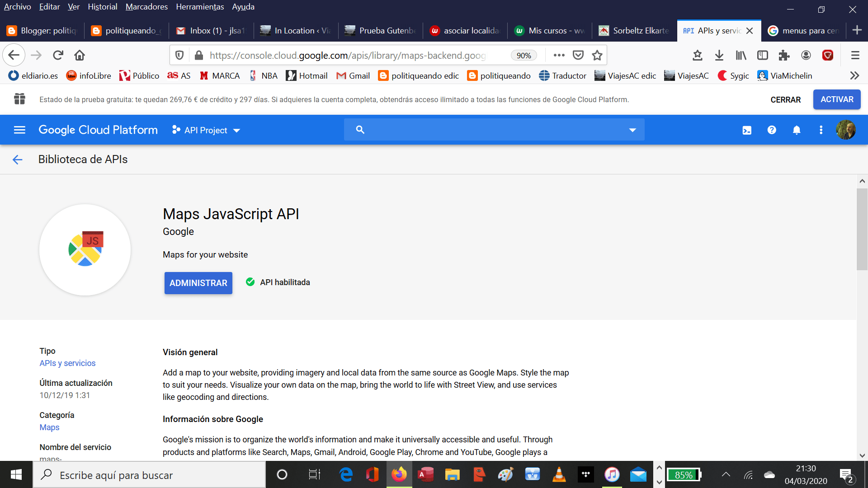
Task: Open the notifications bell icon
Action: click(x=797, y=130)
